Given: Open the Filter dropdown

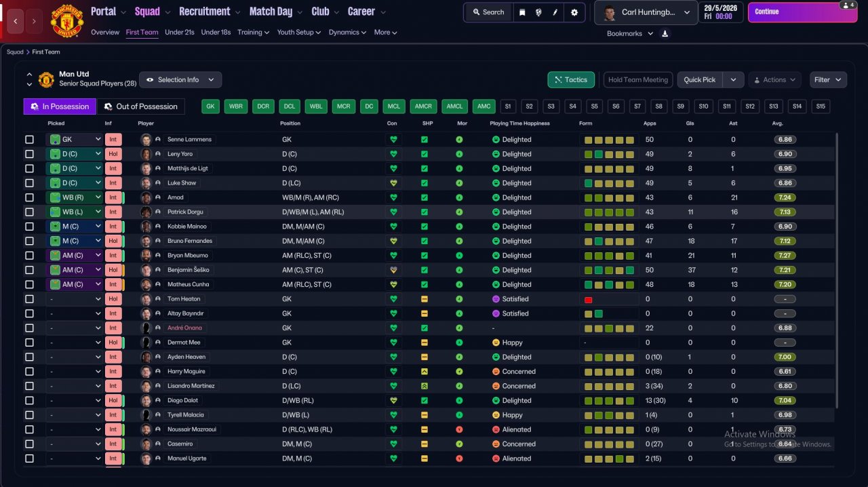Looking at the screenshot, I should click(x=828, y=79).
